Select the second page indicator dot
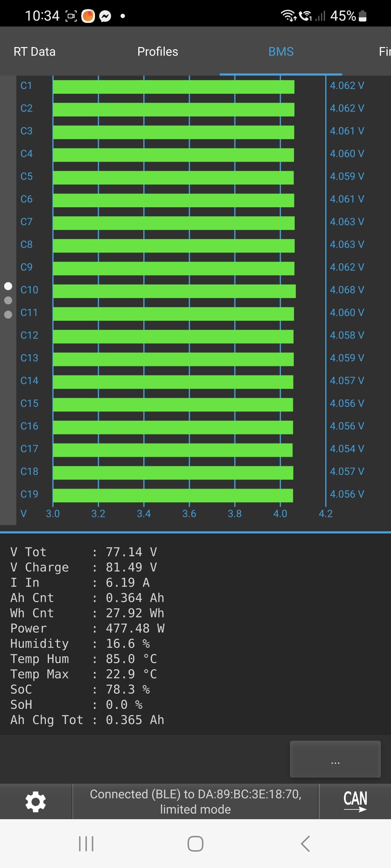The height and width of the screenshot is (868, 391). point(8,301)
